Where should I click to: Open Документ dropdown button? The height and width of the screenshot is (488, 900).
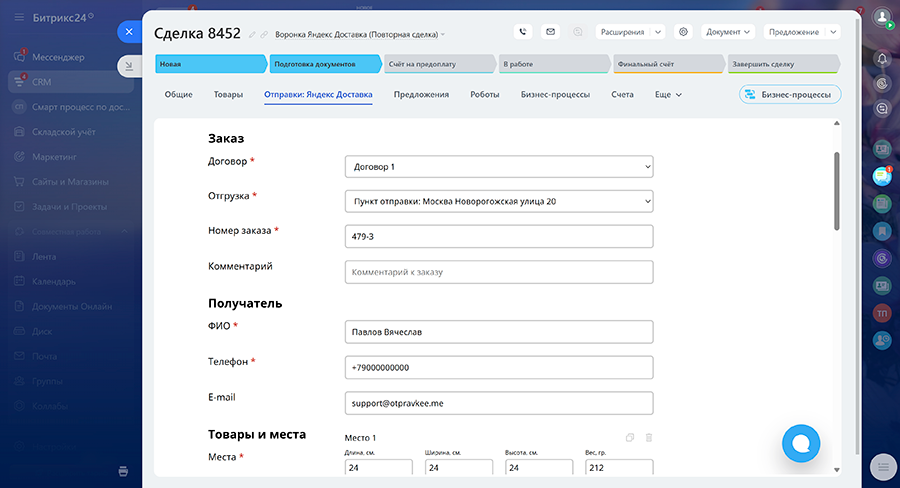[x=728, y=32]
